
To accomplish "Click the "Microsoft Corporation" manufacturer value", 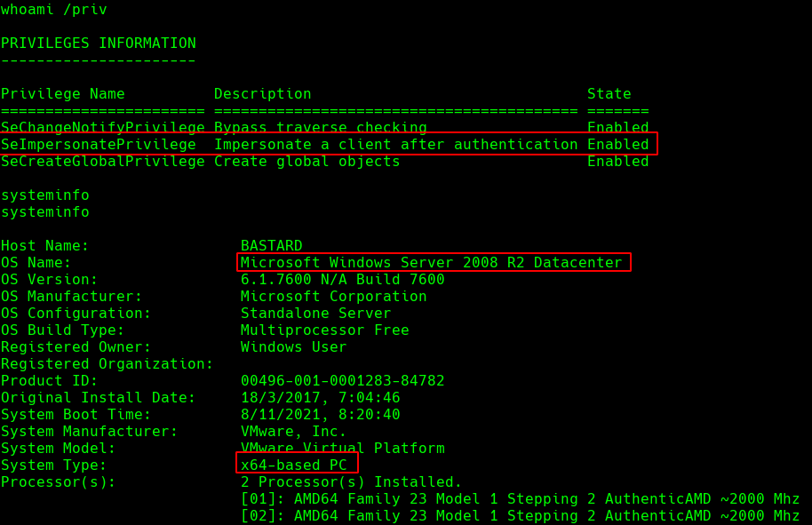I will (333, 297).
